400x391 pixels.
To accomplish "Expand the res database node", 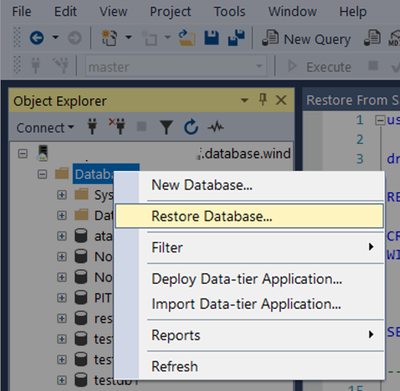I will pos(62,318).
